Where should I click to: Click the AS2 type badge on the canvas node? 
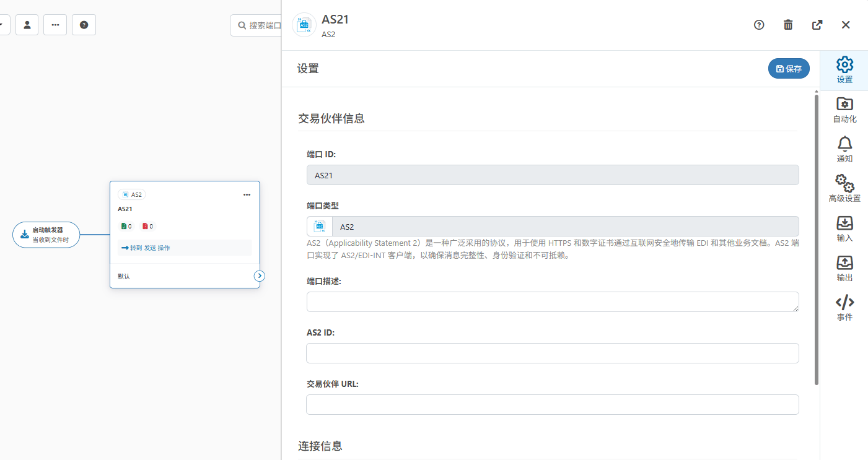tap(132, 194)
